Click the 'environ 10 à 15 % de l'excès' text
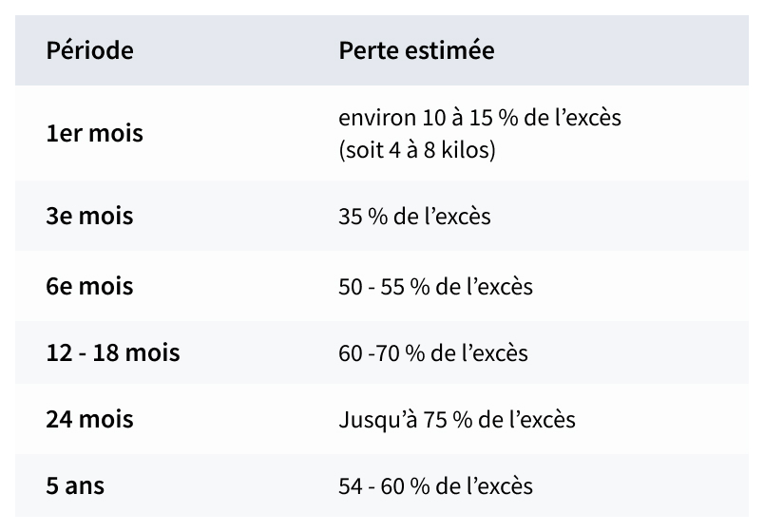Screen dimensions: 764x532 [x=480, y=118]
